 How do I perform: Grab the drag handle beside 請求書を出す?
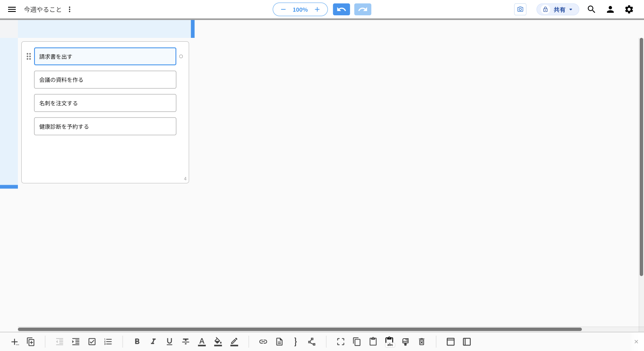pos(29,56)
